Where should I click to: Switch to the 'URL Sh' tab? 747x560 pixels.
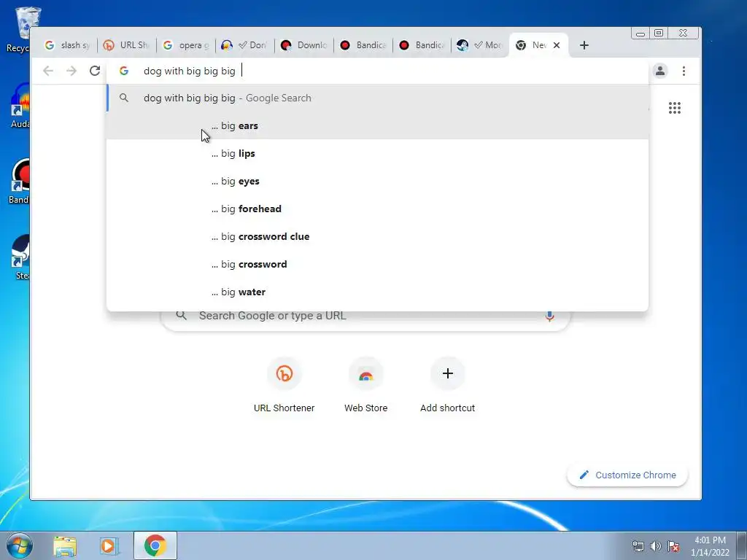(126, 45)
